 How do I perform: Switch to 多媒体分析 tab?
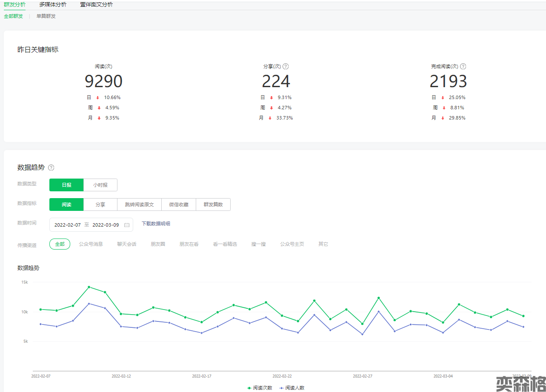coord(53,5)
